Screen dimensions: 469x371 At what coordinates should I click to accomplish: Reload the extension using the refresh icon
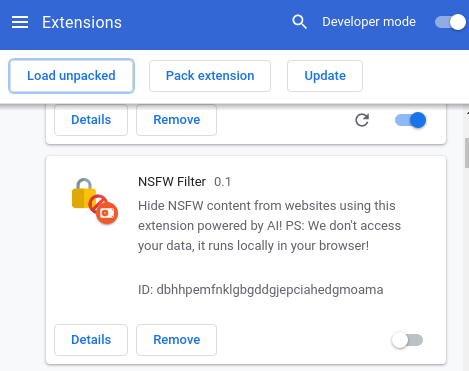(362, 120)
